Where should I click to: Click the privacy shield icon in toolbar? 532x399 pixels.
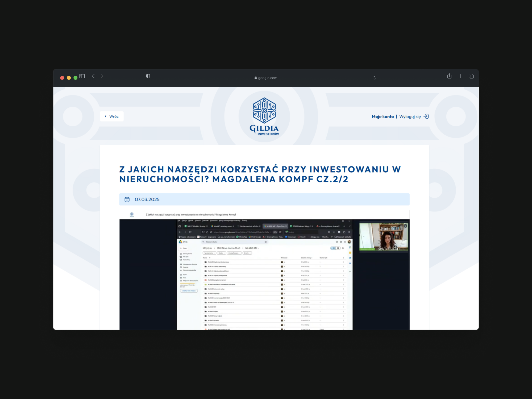(x=148, y=76)
